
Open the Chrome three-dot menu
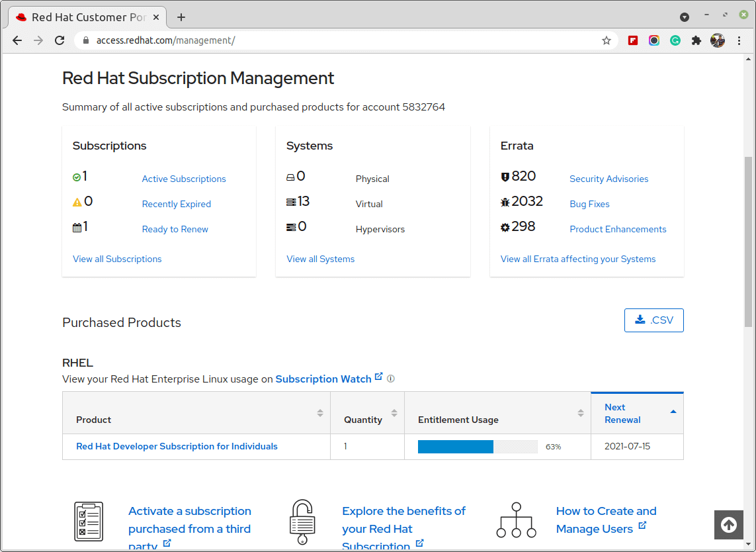click(739, 40)
